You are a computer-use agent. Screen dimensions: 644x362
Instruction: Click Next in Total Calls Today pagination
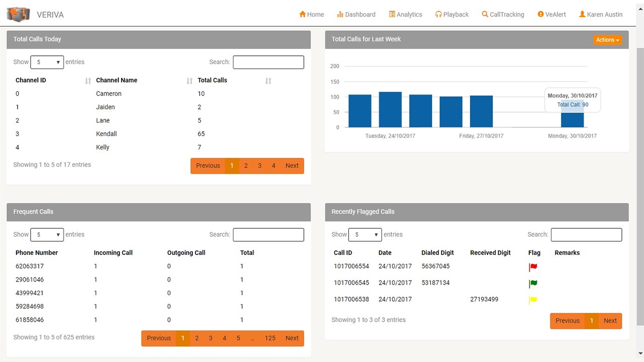[x=292, y=166]
